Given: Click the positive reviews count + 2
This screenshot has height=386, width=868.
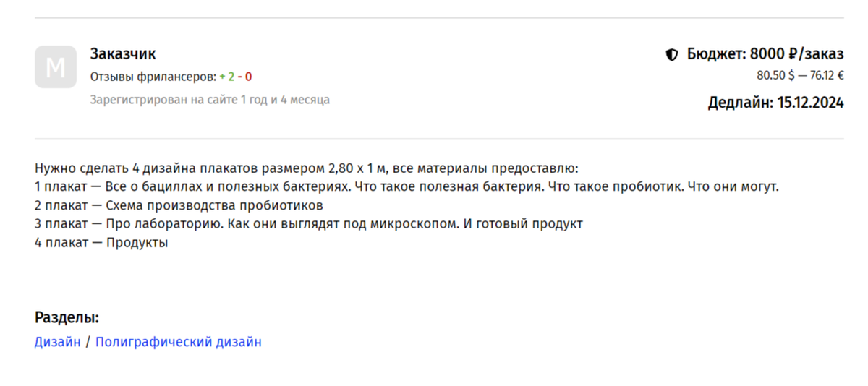Looking at the screenshot, I should [226, 77].
